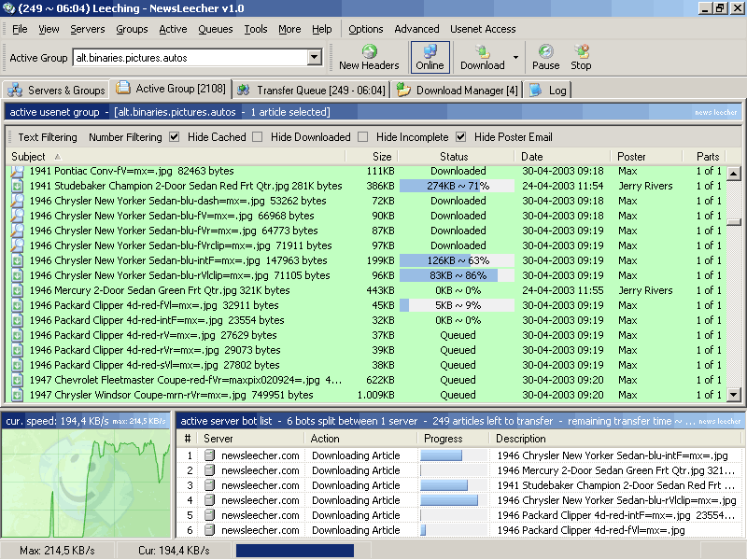Click the icon for 1946 Mercury 2-Door Sedan article
Screen dimensions: 747x560
pyautogui.click(x=17, y=290)
